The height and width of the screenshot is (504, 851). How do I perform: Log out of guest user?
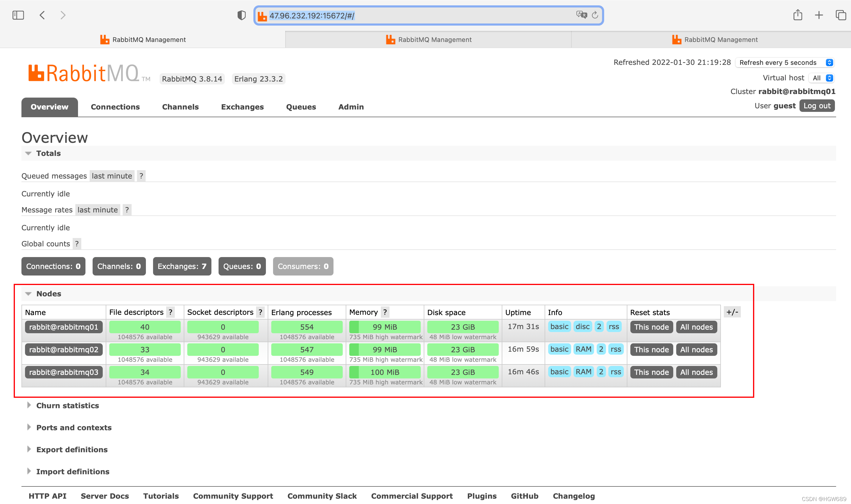click(x=817, y=106)
